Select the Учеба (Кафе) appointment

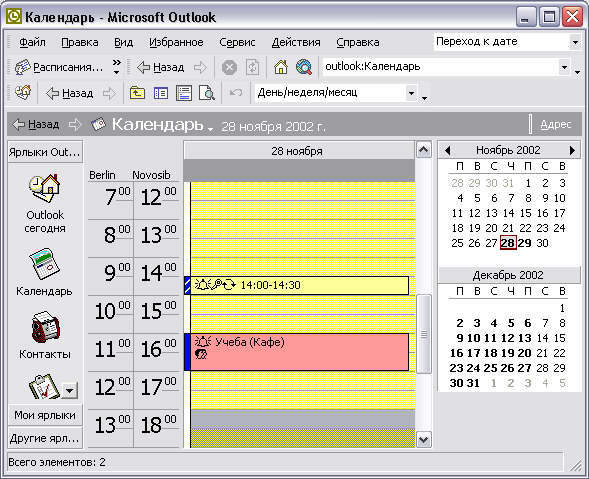tap(299, 352)
